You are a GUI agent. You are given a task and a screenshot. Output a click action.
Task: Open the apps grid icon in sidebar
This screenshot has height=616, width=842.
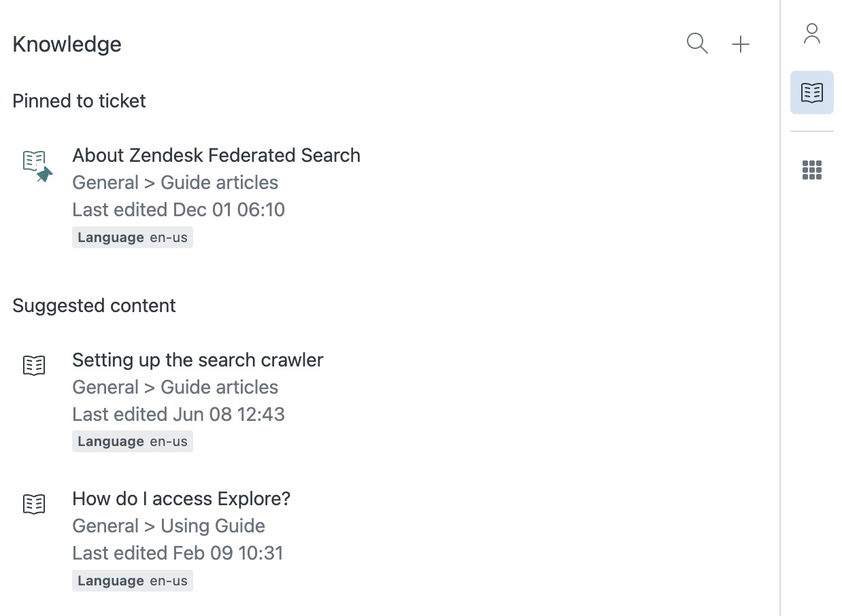[811, 170]
